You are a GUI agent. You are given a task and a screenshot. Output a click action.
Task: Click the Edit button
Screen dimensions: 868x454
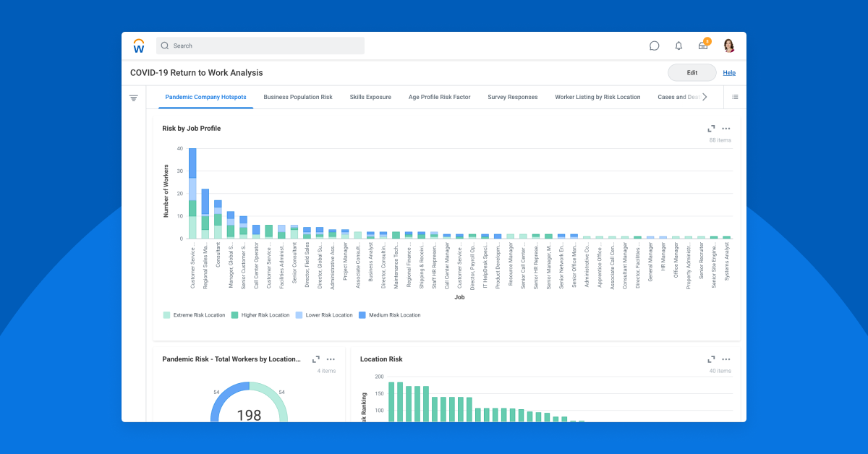point(691,72)
